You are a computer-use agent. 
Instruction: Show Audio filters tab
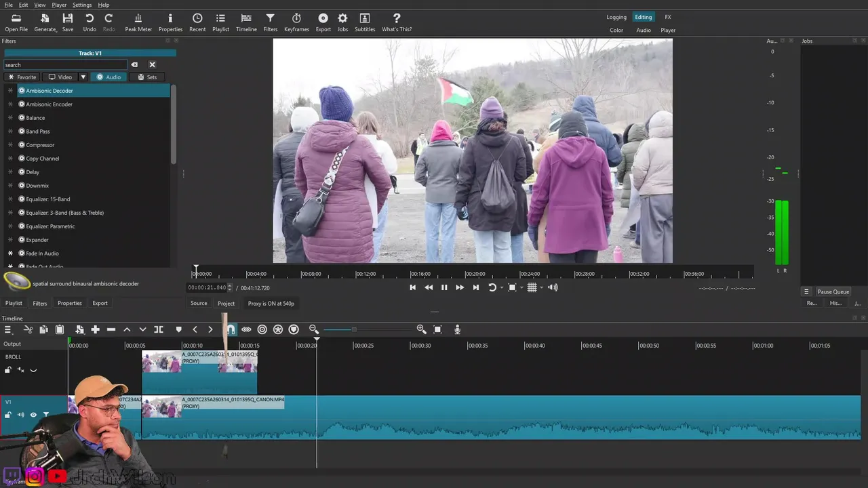pos(108,77)
